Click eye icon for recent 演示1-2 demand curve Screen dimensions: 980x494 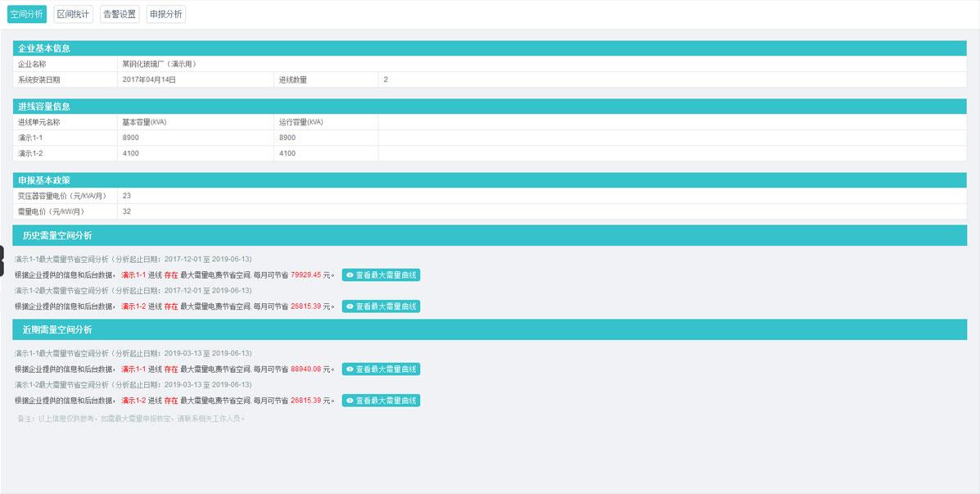point(350,401)
